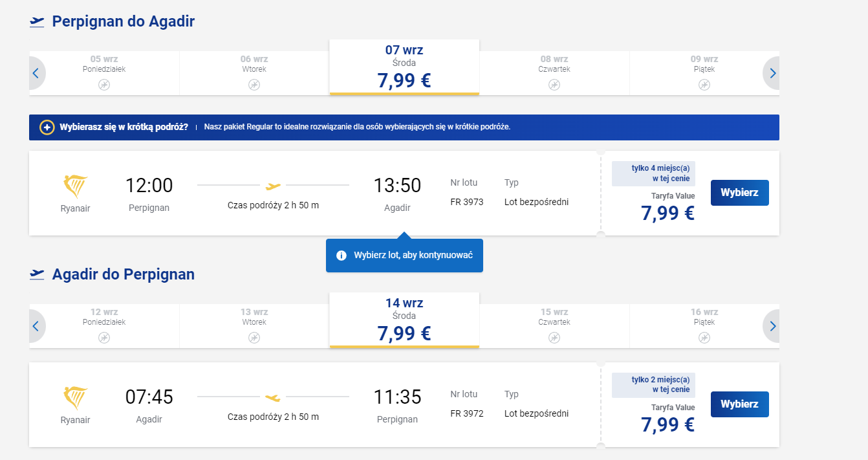Click the yellow plane icon on the outbound route line
This screenshot has height=460, width=868.
click(x=273, y=186)
